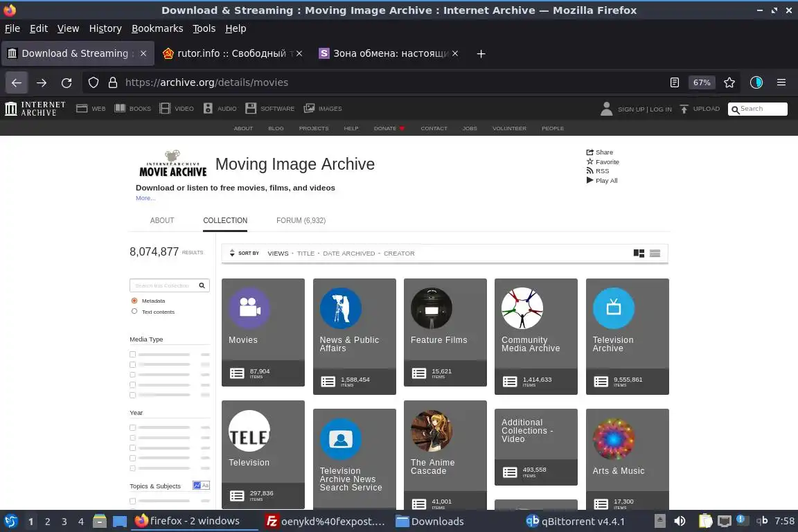798x532 pixels.
Task: Toggle the Topics & Subjects chart icon
Action: tap(197, 485)
